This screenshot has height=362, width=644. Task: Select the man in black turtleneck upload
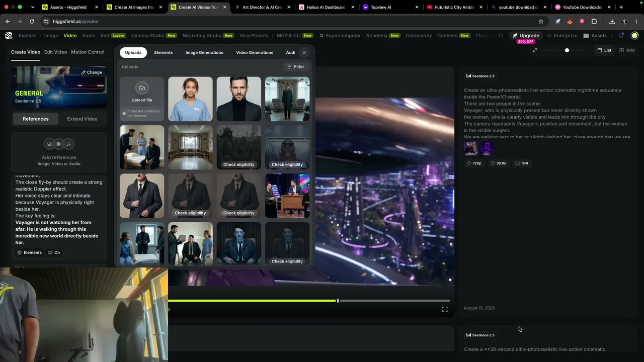pos(239,99)
